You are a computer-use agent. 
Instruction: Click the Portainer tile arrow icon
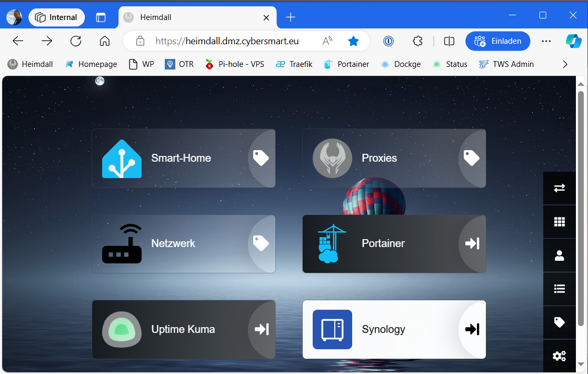coord(472,243)
